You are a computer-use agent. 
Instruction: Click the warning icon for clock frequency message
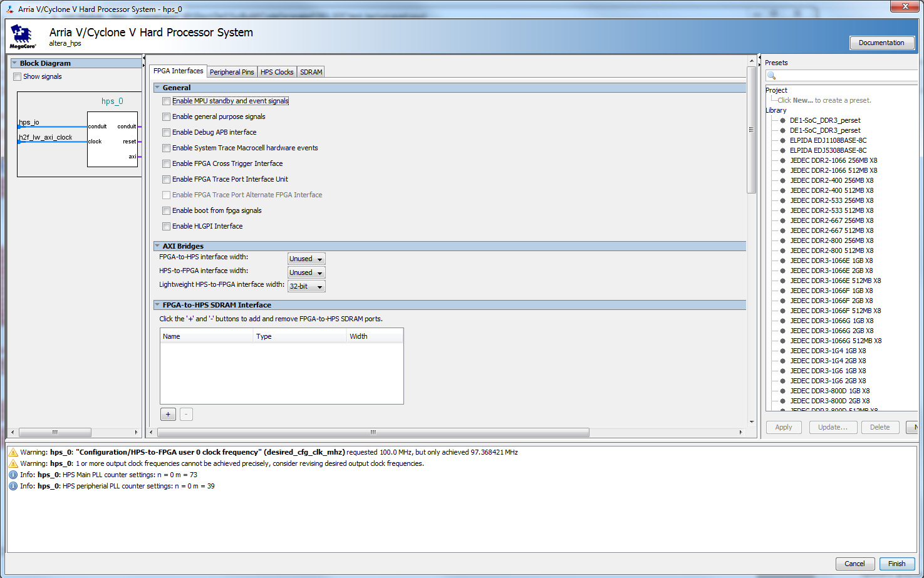[x=13, y=452]
